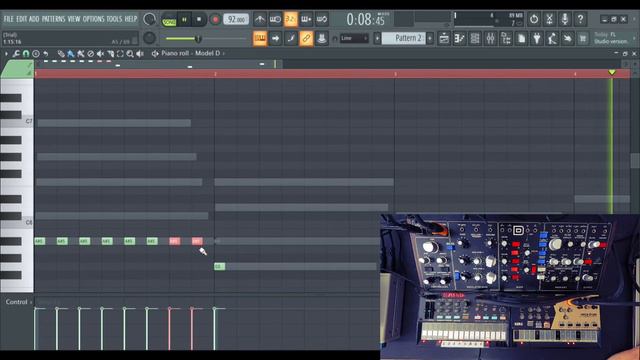Open the FILE menu
Viewport: 640px width, 360px height.
[8, 19]
